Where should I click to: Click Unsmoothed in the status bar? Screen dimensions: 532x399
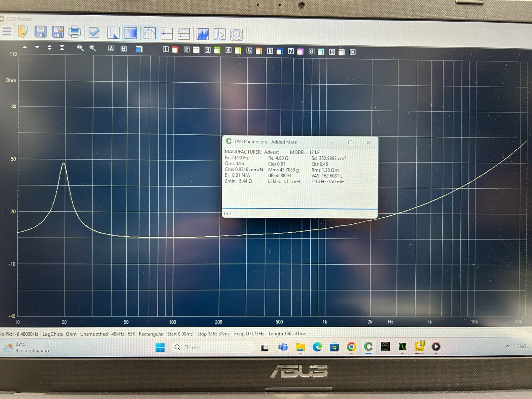[94, 334]
